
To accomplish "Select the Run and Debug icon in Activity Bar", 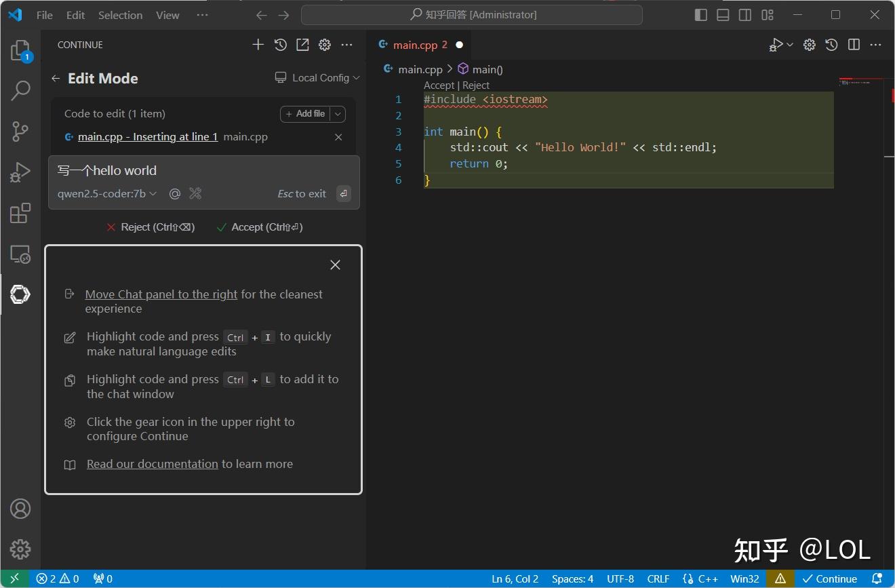I will 20,172.
